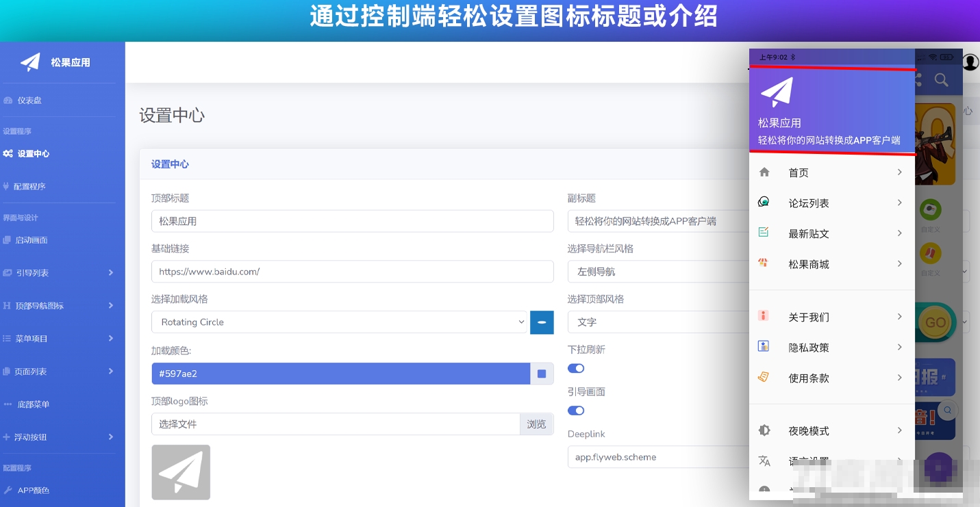This screenshot has width=980, height=507.
Task: Open the Rotating Circle loading style dropdown
Action: 339,322
